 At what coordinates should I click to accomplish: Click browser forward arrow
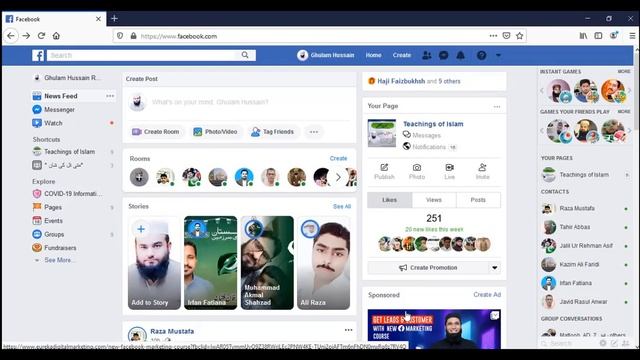26,36
